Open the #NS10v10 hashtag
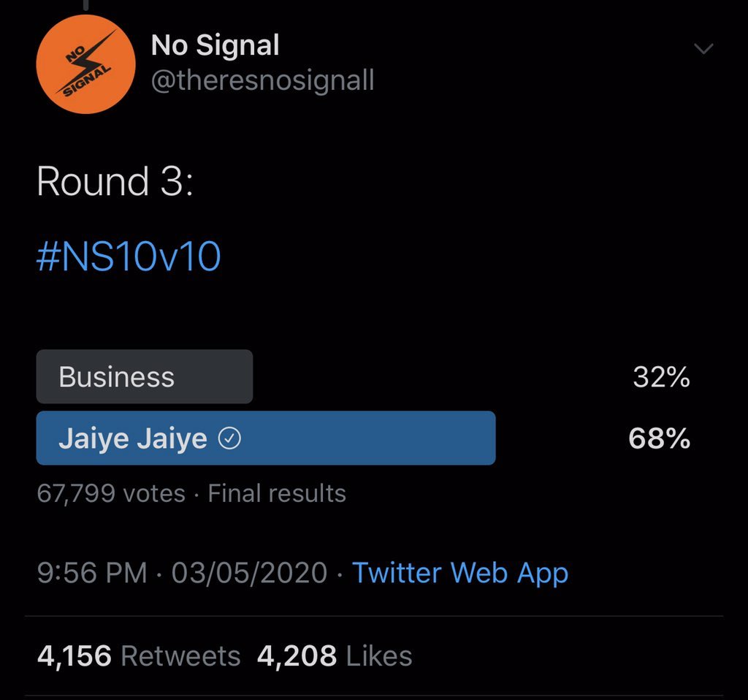 point(129,256)
